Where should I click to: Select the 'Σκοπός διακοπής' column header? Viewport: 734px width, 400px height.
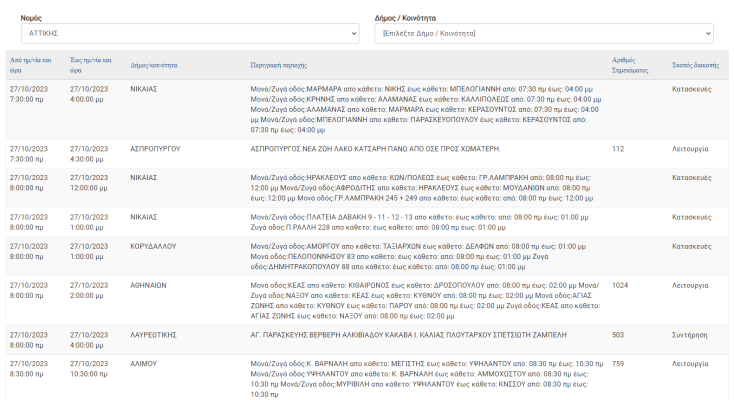point(694,65)
